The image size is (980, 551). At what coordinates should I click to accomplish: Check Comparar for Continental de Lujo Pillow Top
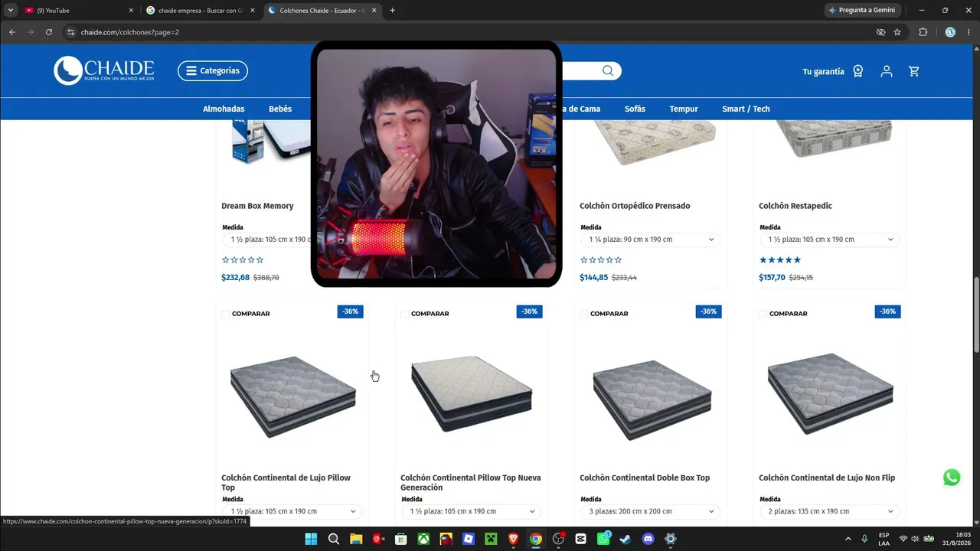coord(225,314)
